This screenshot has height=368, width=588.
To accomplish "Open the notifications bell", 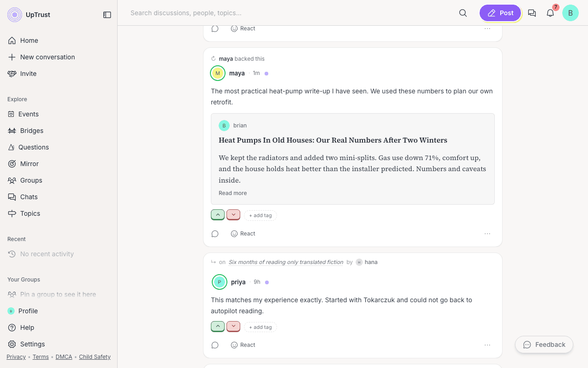I will pyautogui.click(x=550, y=13).
